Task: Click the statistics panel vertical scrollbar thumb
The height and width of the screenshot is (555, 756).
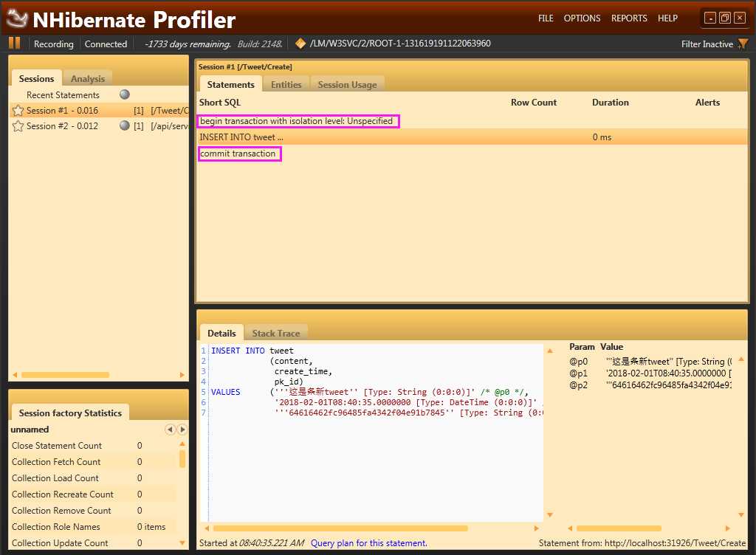Action: (182, 458)
